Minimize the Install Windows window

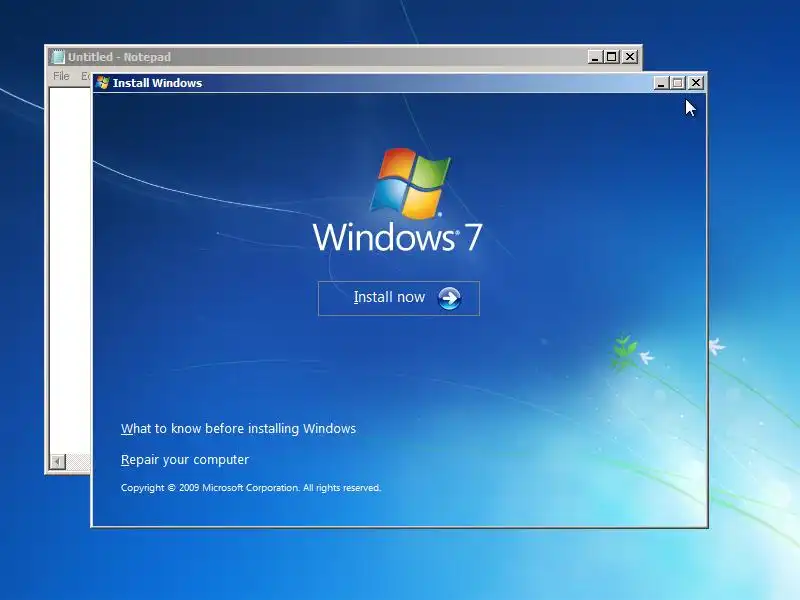pyautogui.click(x=661, y=83)
